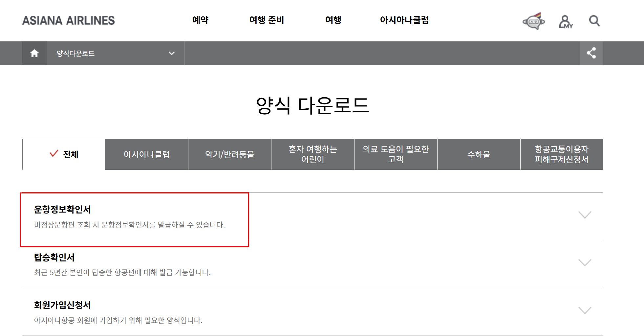Open the MY account icon
644x336 pixels.
[x=566, y=22]
